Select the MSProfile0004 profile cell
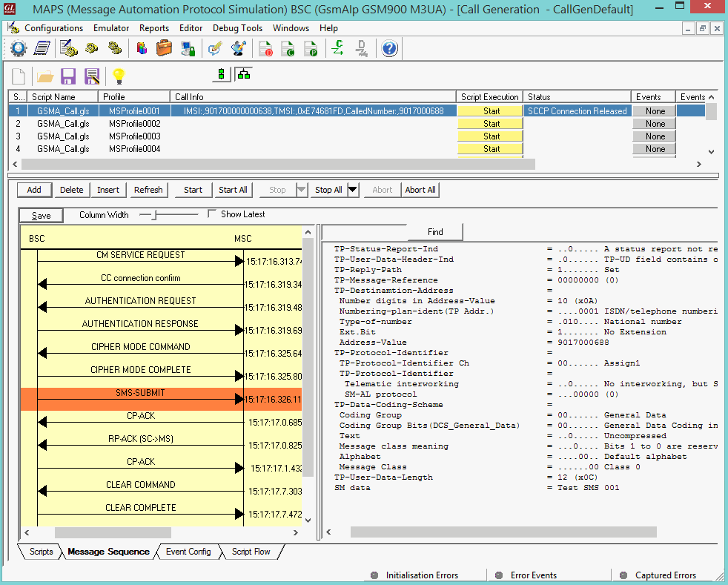Screen dimensions: 728x585 (135, 148)
